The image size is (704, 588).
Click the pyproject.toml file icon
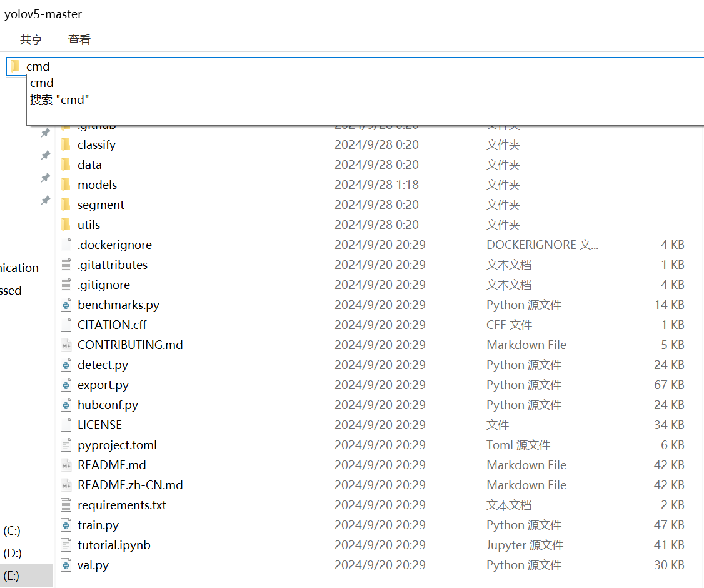point(66,445)
